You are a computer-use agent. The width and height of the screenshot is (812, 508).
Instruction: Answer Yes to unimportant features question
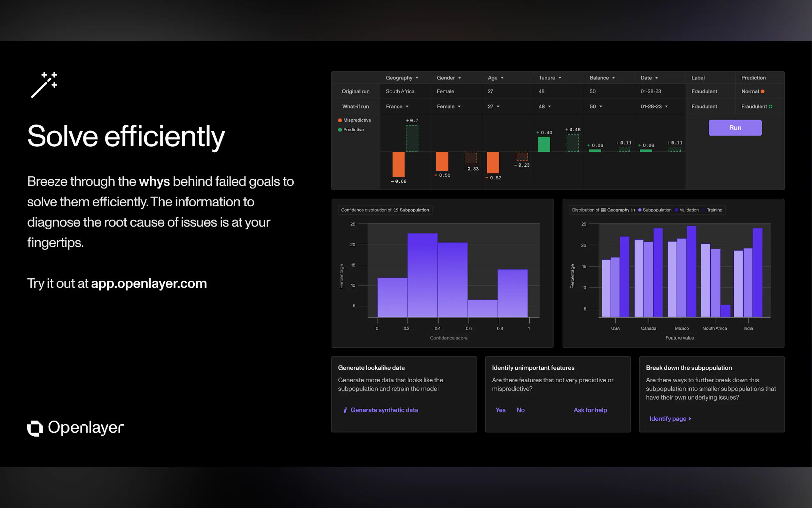point(500,410)
